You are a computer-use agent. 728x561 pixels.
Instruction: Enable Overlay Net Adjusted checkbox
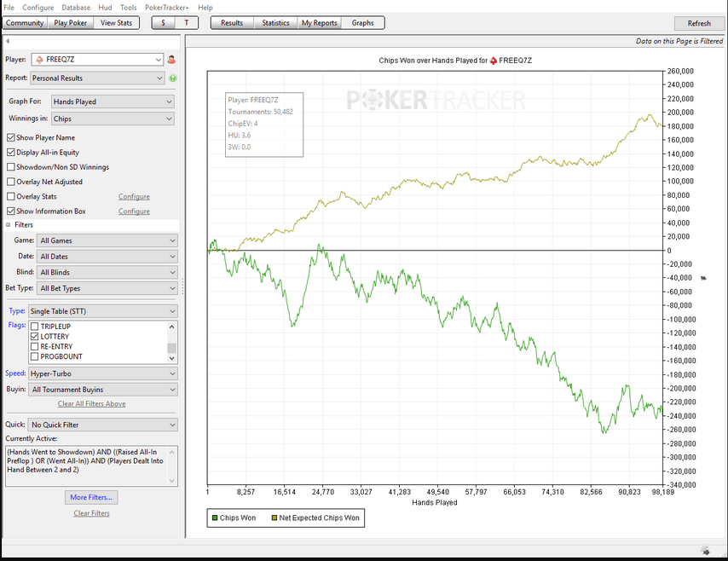coord(11,182)
